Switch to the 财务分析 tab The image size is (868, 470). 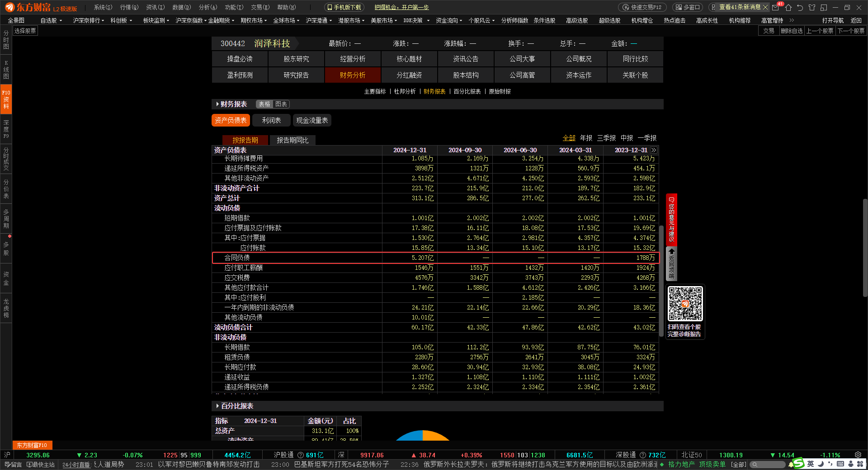point(353,75)
